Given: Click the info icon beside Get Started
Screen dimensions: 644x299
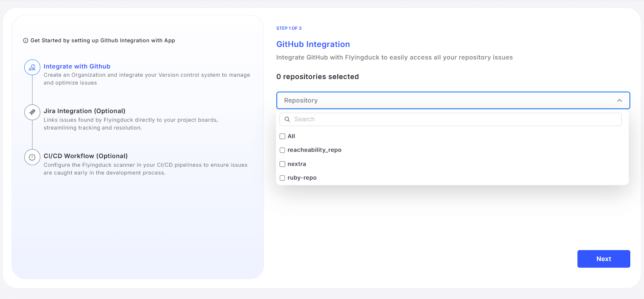Looking at the screenshot, I should click(x=26, y=41).
